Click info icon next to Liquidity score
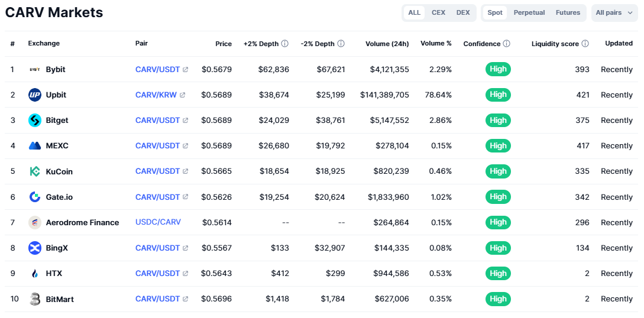Screen dimensions: 644x318 [585, 44]
